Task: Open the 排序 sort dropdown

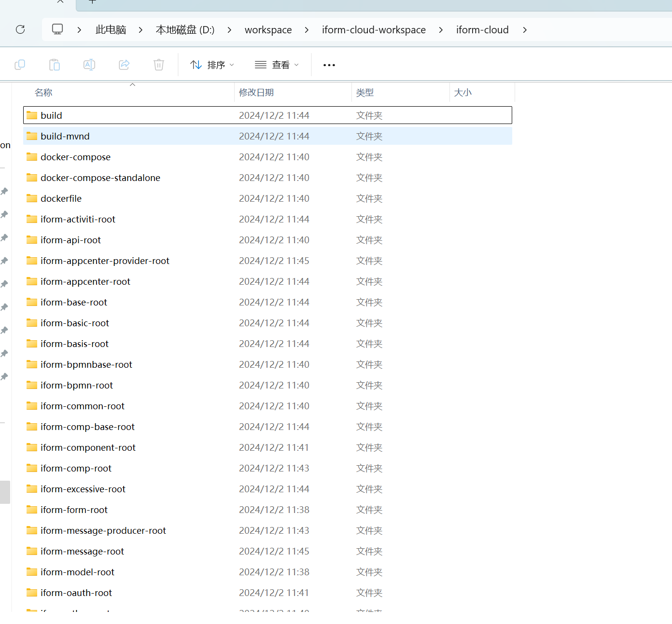Action: (x=212, y=65)
